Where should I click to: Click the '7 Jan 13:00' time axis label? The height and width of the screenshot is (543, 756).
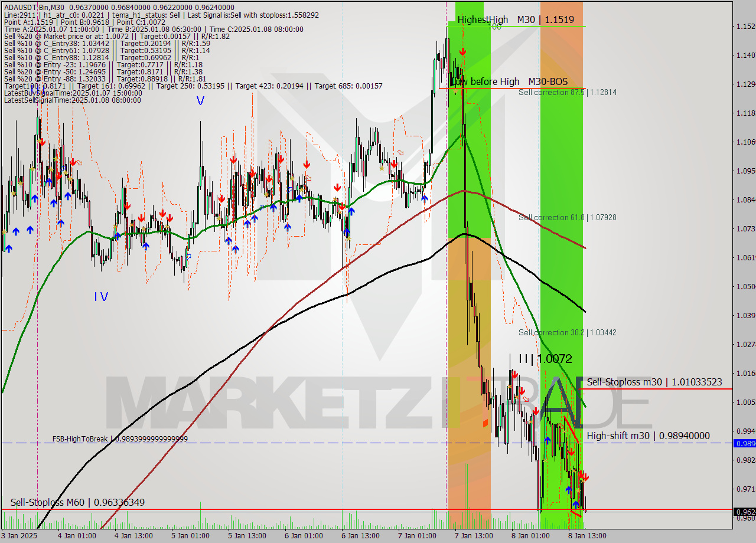pyautogui.click(x=474, y=536)
